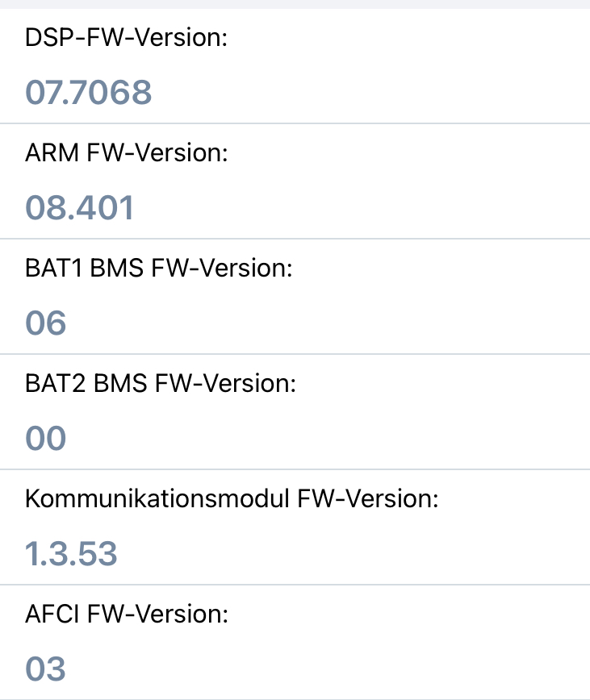This screenshot has height=700, width=590.
Task: Select the communication module value 1.3.53
Action: coord(71,554)
